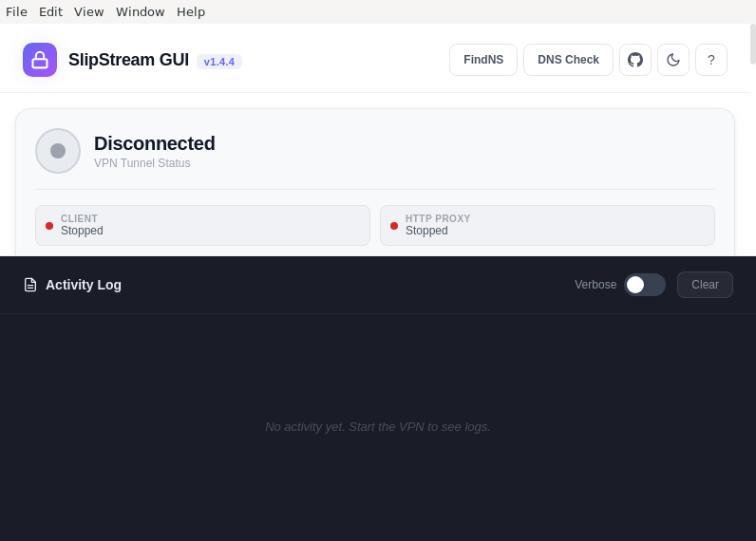Screen dimensions: 756x541
Task: Open the View menu
Action: pyautogui.click(x=88, y=11)
